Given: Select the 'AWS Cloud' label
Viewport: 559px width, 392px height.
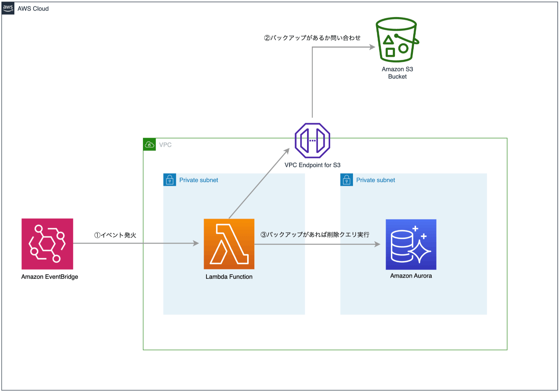Looking at the screenshot, I should click(33, 8).
